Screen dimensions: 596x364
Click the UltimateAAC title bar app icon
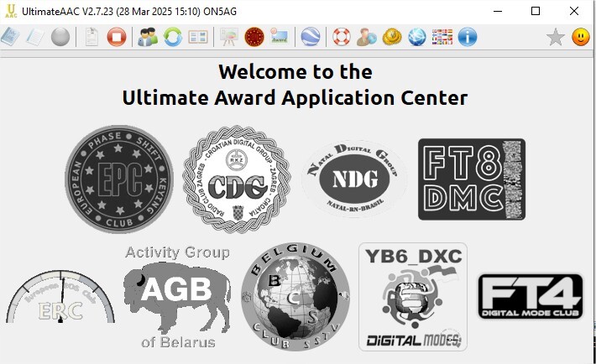11,12
